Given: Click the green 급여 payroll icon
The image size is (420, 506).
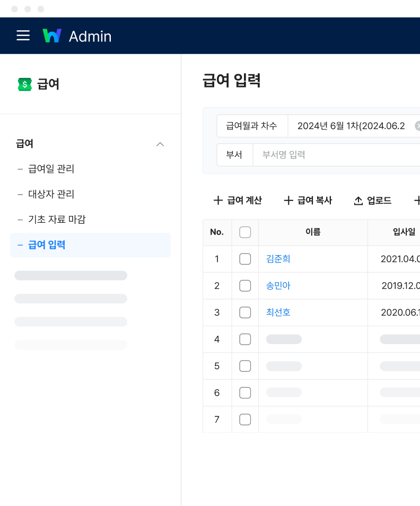Looking at the screenshot, I should [x=24, y=84].
